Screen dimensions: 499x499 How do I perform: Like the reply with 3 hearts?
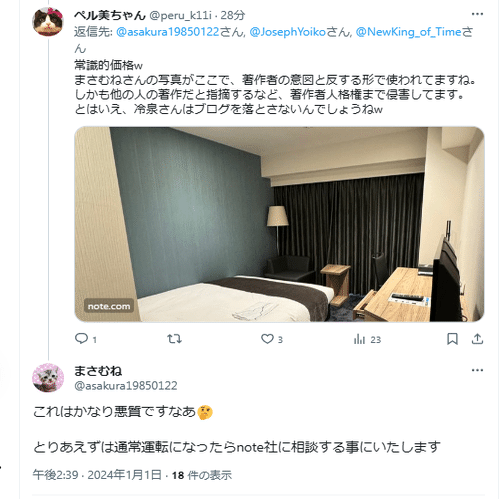coord(267,339)
